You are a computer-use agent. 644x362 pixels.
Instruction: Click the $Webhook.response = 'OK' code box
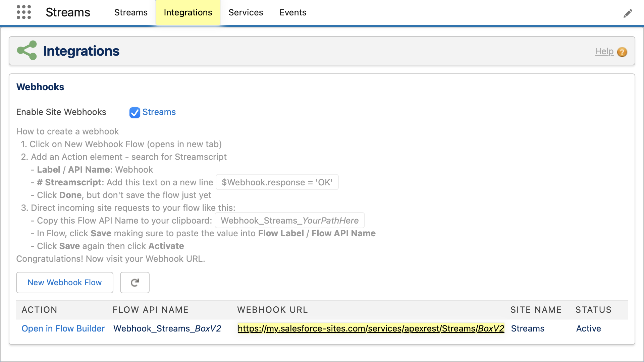pyautogui.click(x=277, y=182)
